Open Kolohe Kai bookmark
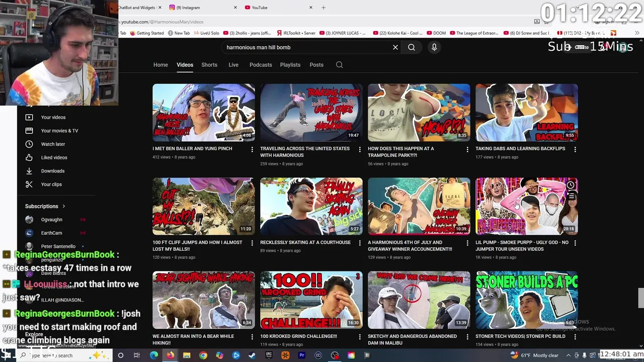This screenshot has width=644, height=362. (397, 33)
